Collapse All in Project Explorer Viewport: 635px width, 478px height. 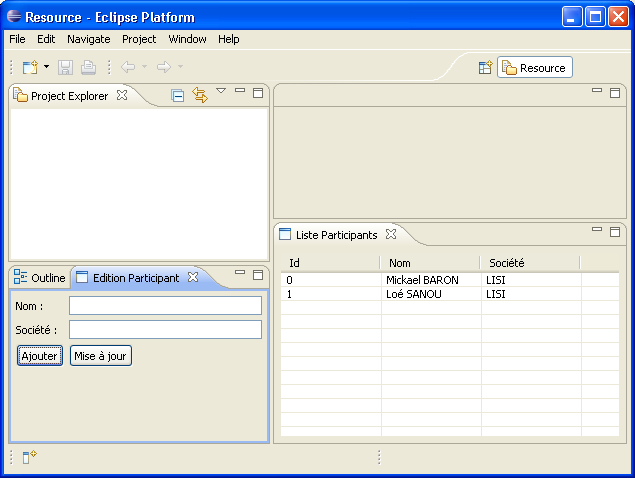tap(178, 96)
